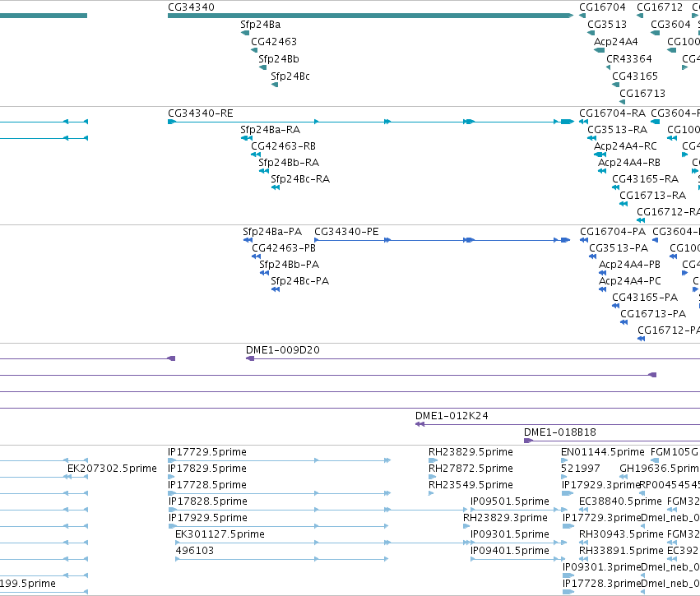This screenshot has height=596, width=700.
Task: Click the 496103 EST label
Action: point(195,551)
